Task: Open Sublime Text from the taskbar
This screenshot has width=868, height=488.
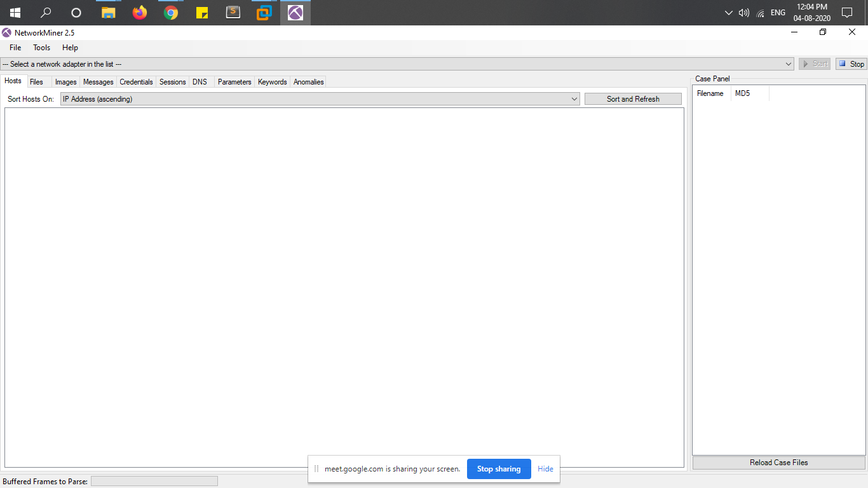Action: 233,13
